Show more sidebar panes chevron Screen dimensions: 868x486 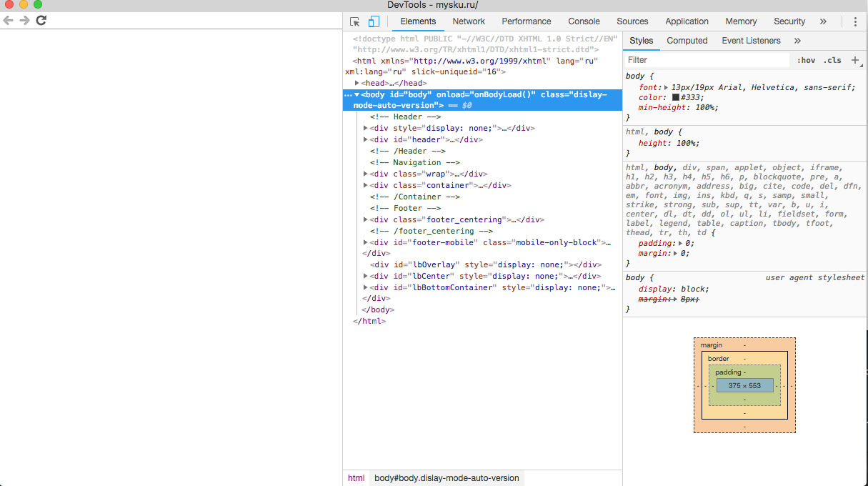pos(797,41)
